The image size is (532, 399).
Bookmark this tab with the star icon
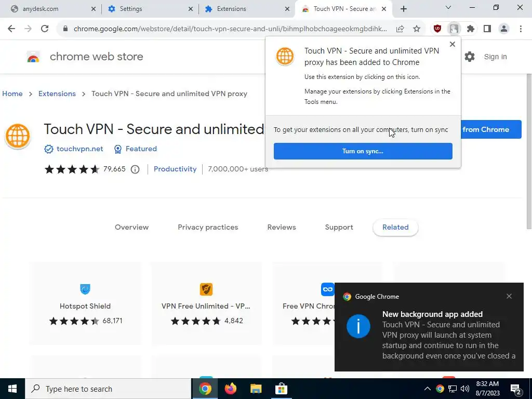click(x=417, y=29)
